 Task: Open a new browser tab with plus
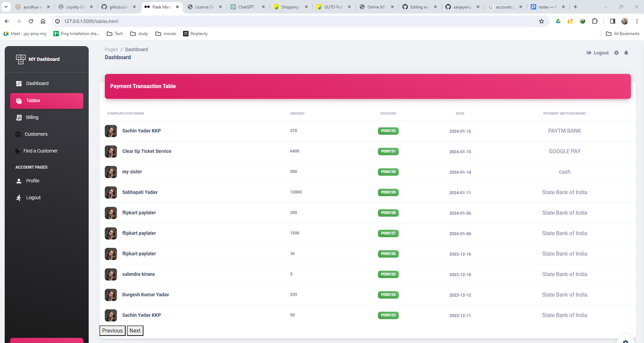[x=576, y=7]
